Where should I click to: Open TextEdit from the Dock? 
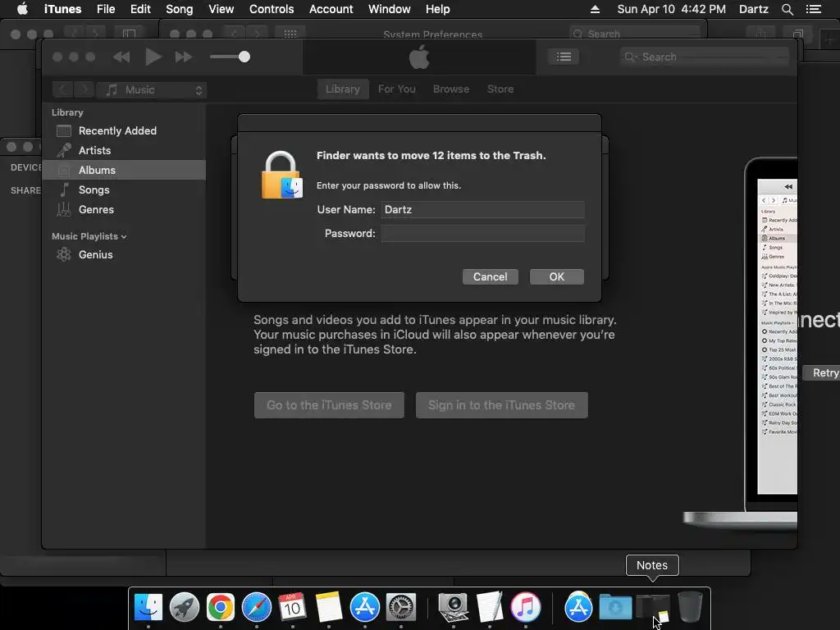(x=489, y=607)
